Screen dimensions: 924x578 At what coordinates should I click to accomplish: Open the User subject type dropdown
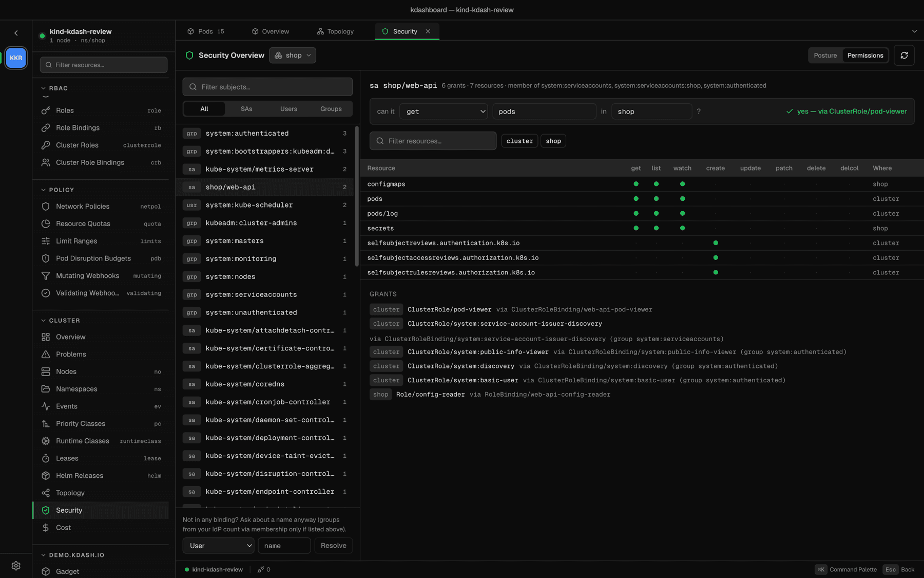218,546
